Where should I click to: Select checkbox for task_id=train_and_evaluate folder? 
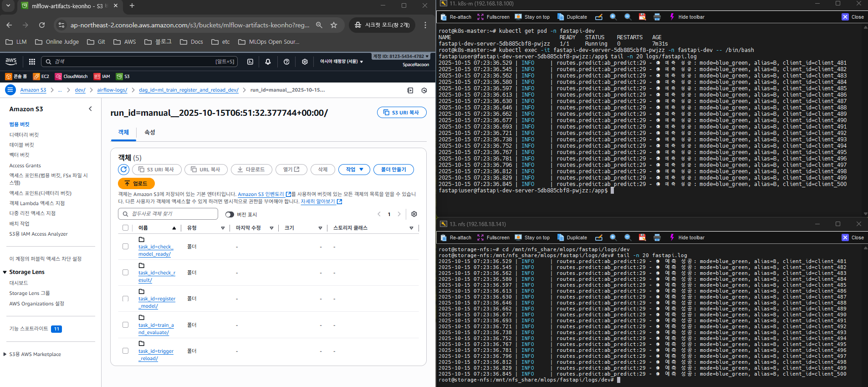coord(125,325)
